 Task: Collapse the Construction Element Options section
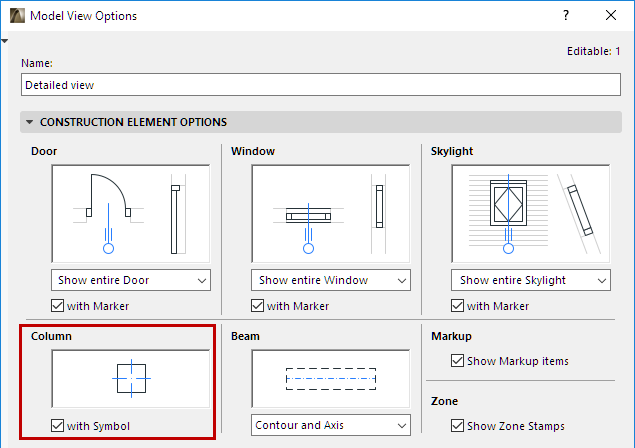(x=29, y=123)
